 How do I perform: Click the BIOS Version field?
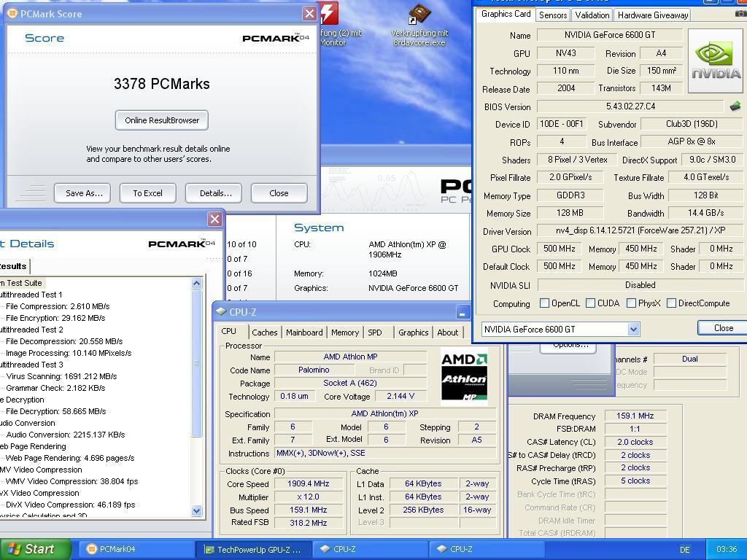click(630, 106)
